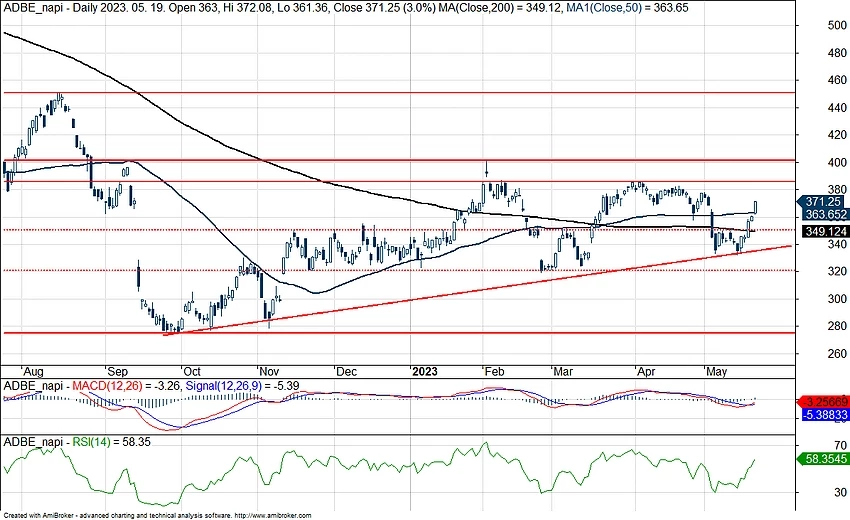Click the 'RSI(14) = 58.35' pane title
850x520 pixels.
pos(112,442)
